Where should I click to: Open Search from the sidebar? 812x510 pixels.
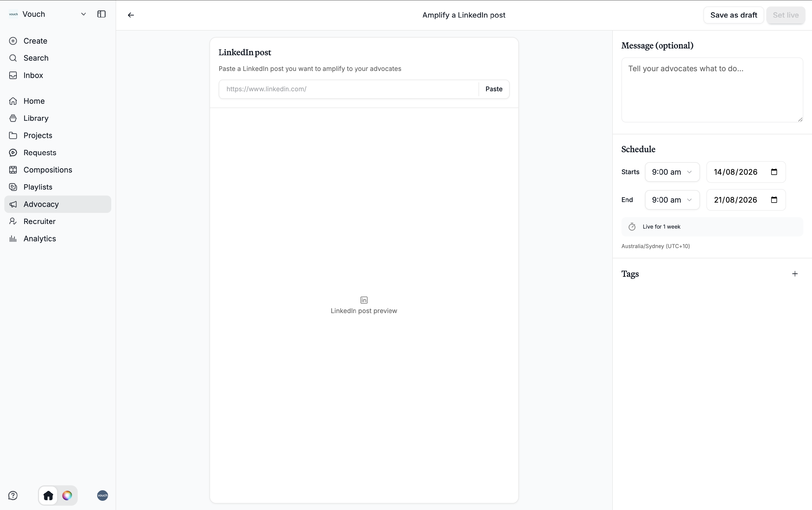[58, 58]
